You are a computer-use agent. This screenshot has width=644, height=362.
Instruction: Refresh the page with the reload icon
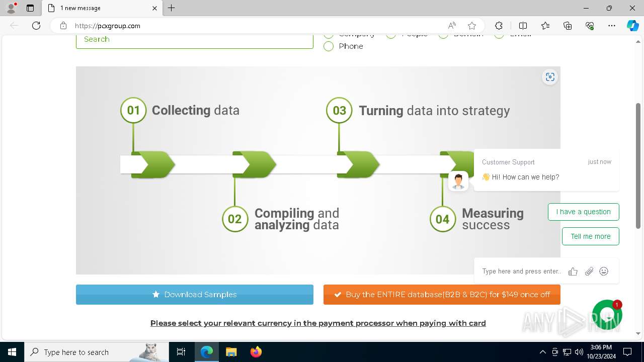pos(36,26)
